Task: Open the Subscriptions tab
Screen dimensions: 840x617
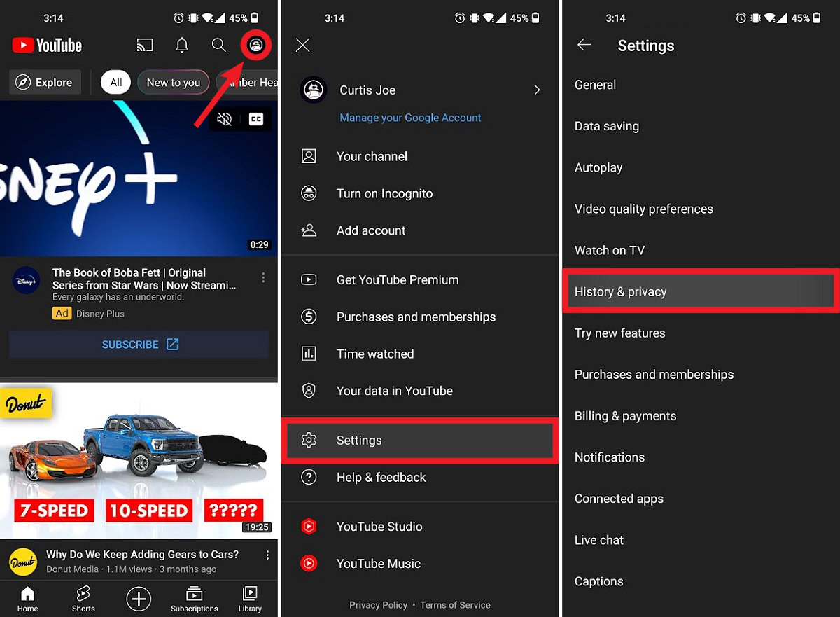Action: click(x=195, y=599)
